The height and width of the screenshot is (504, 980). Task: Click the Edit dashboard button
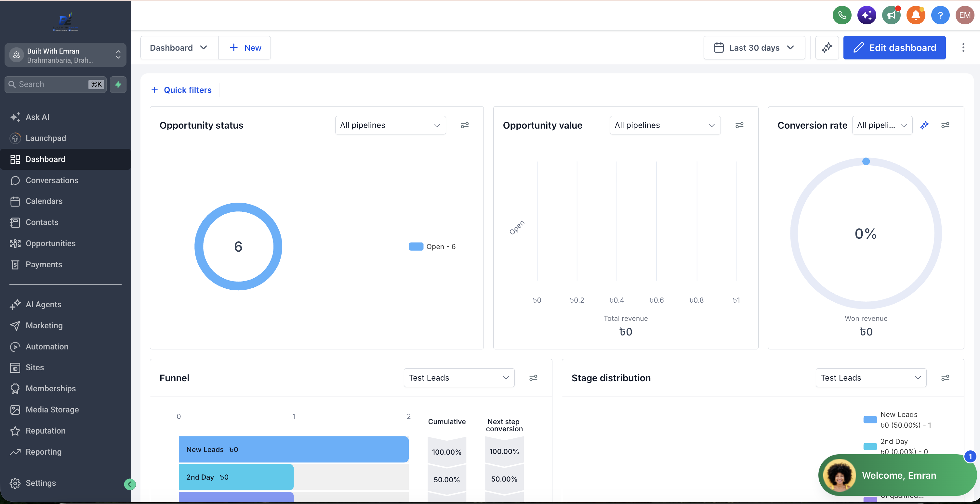[x=894, y=47]
